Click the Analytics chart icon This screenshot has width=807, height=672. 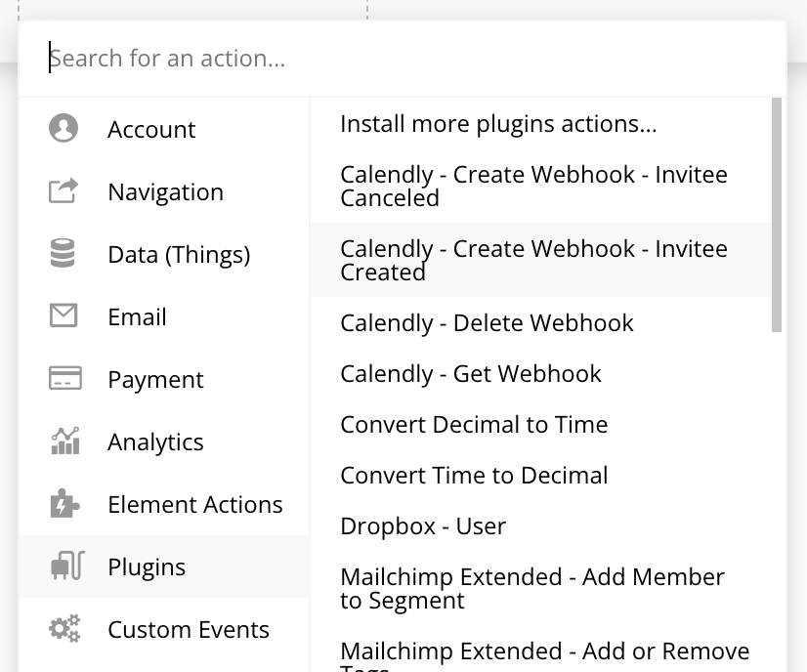[65, 441]
